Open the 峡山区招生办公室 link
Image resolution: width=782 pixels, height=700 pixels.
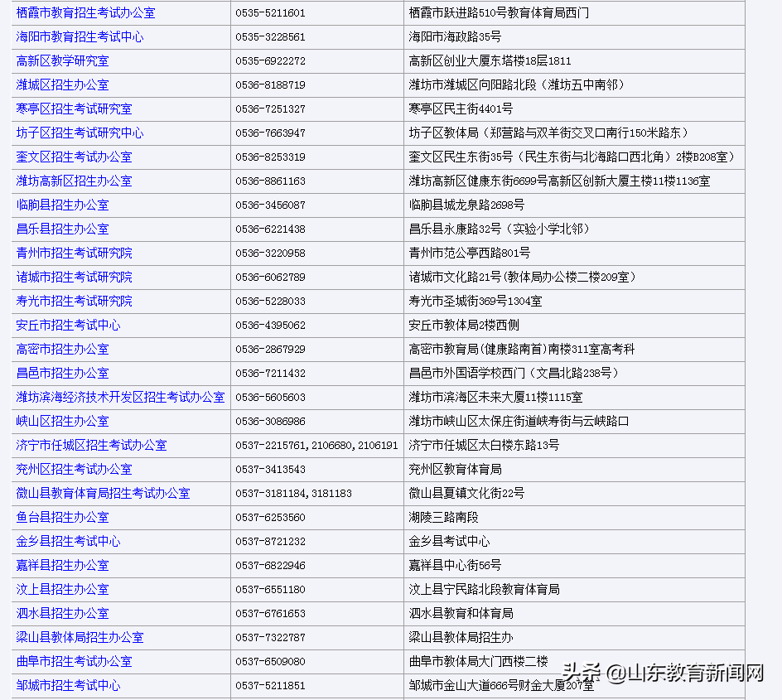point(62,421)
